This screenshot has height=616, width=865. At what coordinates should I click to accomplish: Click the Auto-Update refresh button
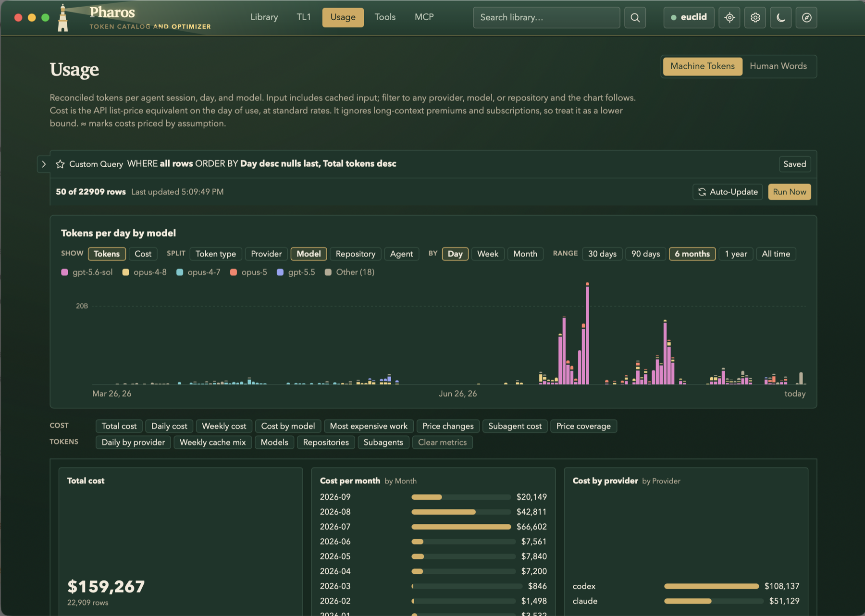[x=728, y=192]
